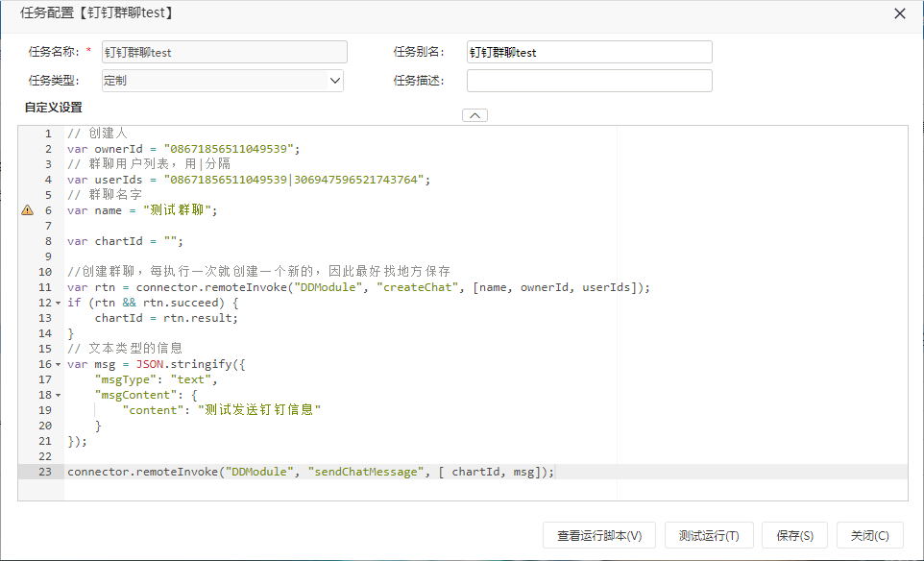This screenshot has width=924, height=561.
Task: Close the task configuration dialog
Action: pos(900,13)
